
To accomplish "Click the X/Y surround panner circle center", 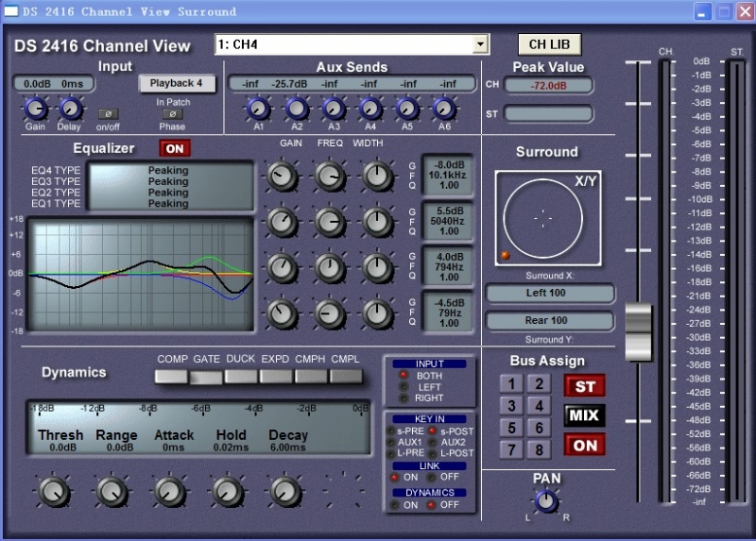I will pos(542,218).
